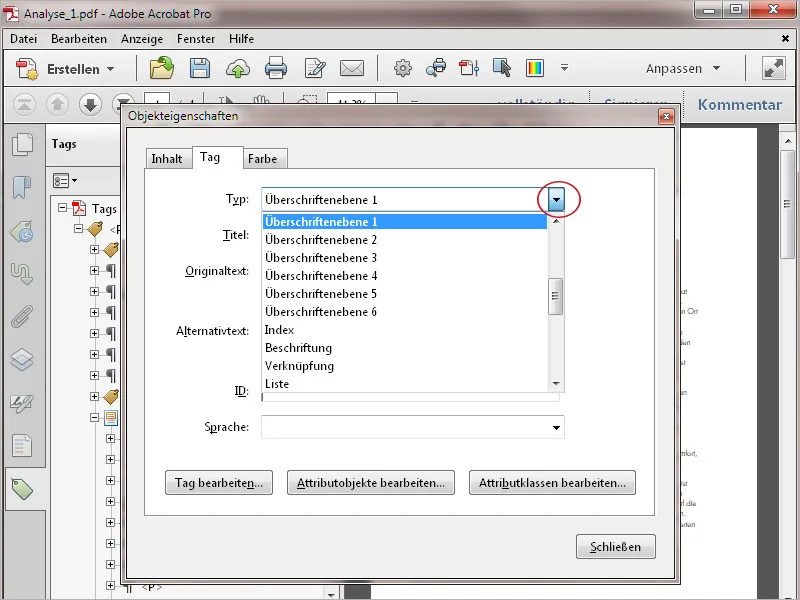Image resolution: width=800 pixels, height=600 pixels.
Task: Choose Überschriftenebene 4 from list
Action: [405, 276]
